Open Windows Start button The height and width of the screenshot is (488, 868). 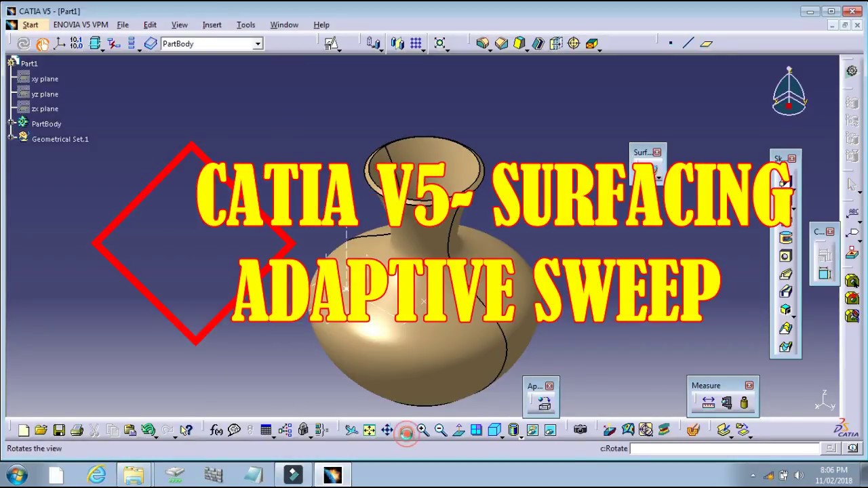point(17,474)
